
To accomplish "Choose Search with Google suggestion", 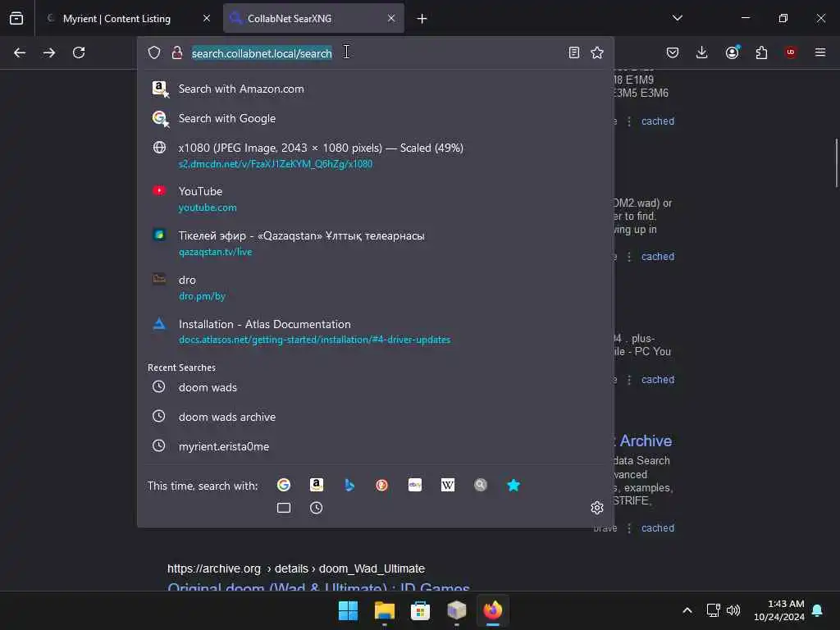I will (x=376, y=118).
